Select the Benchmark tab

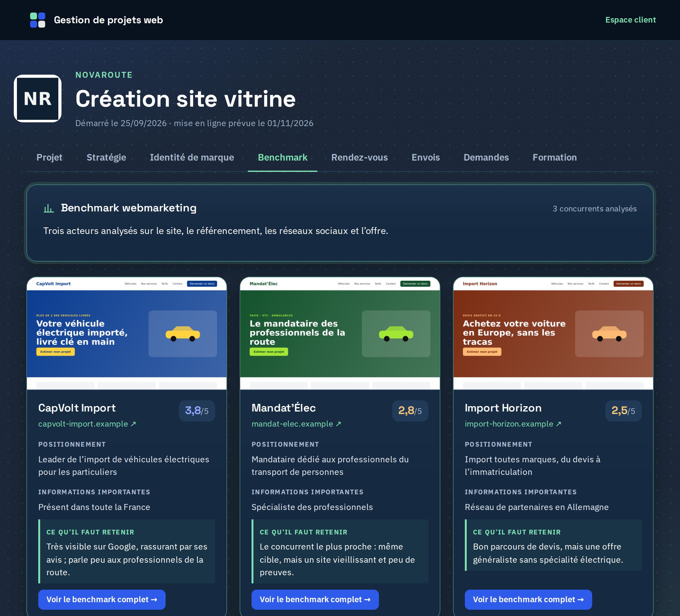click(x=282, y=157)
